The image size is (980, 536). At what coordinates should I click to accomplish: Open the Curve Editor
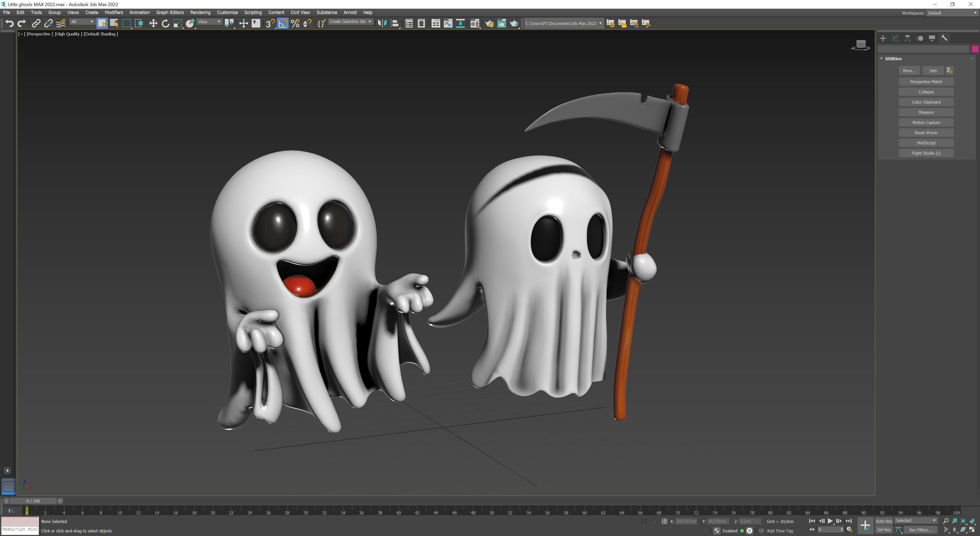(448, 23)
